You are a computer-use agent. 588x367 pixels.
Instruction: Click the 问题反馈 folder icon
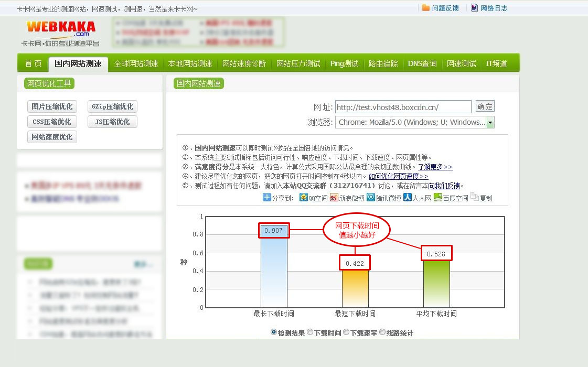425,8
